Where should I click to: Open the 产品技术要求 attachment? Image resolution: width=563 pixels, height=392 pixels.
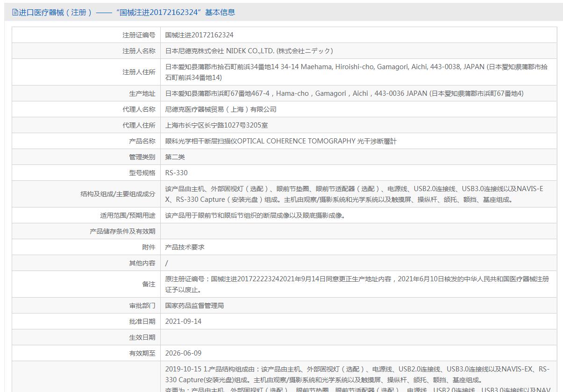pos(185,247)
